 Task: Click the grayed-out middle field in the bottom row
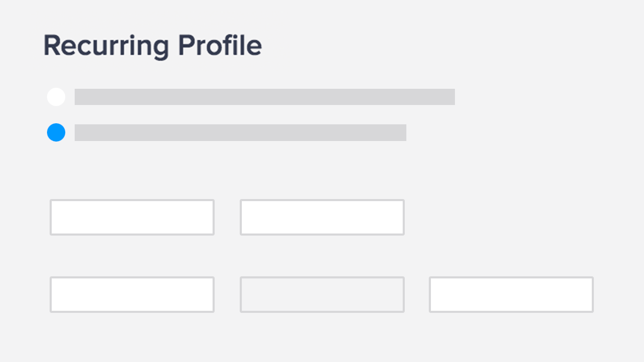point(322,295)
